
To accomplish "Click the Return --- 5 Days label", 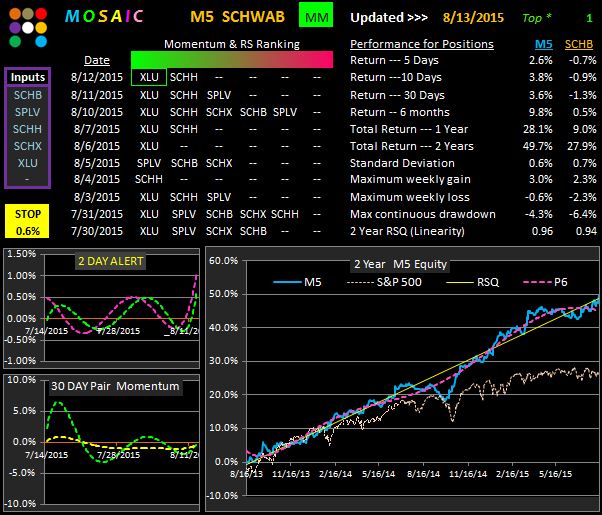I will tap(394, 60).
